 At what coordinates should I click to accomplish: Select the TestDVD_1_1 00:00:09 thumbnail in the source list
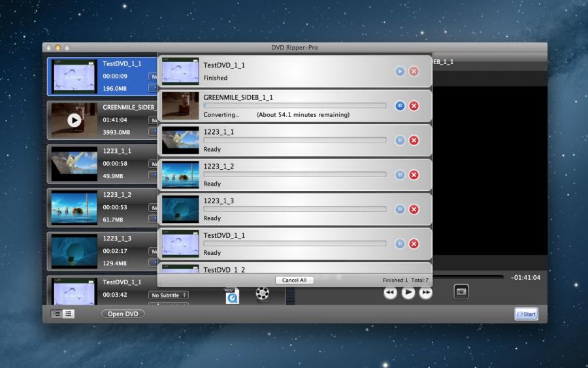(74, 76)
